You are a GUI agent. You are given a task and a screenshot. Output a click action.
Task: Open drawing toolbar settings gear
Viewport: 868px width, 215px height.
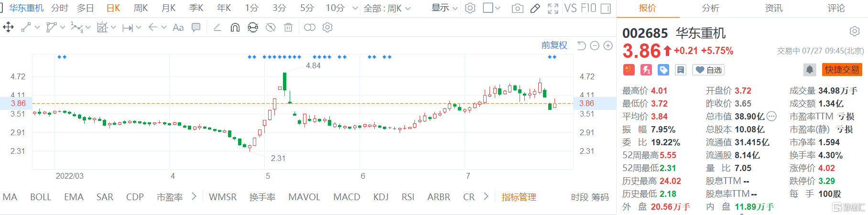327,27
